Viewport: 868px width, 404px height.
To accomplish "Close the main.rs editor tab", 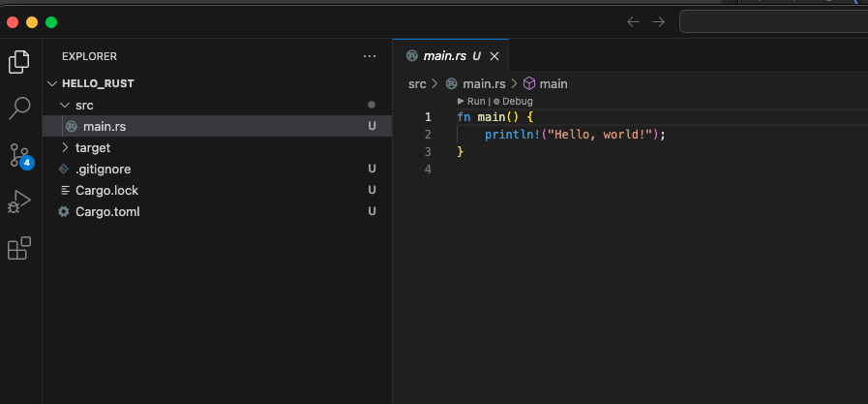I will [x=494, y=56].
